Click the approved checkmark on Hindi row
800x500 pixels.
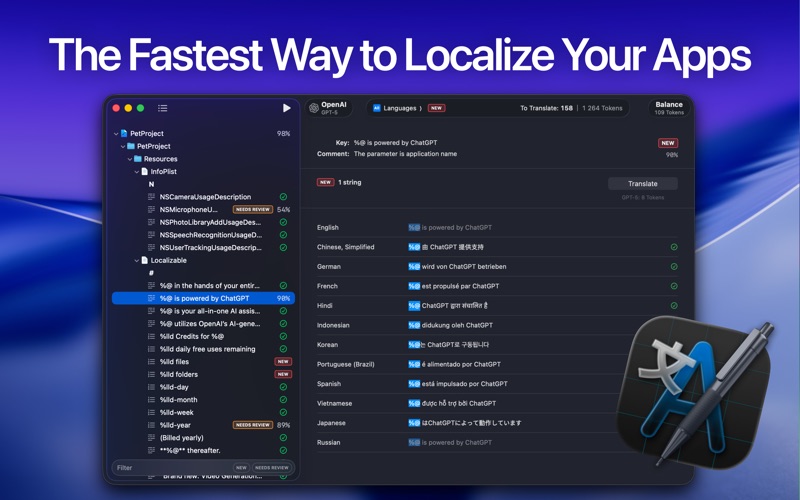pyautogui.click(x=674, y=306)
